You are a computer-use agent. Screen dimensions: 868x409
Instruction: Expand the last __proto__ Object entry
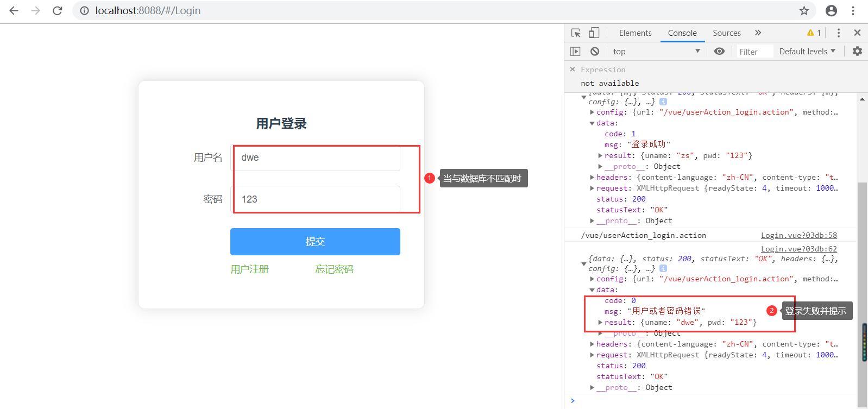pyautogui.click(x=592, y=388)
